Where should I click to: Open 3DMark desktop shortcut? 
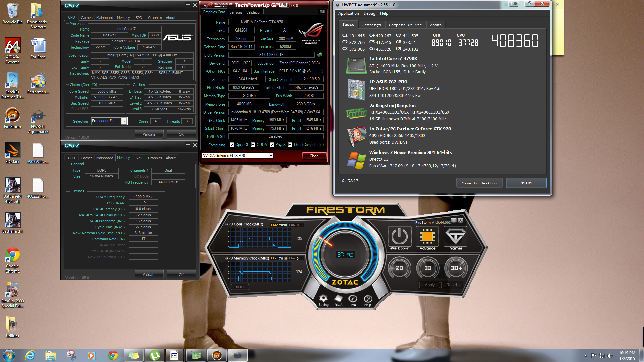(12, 153)
